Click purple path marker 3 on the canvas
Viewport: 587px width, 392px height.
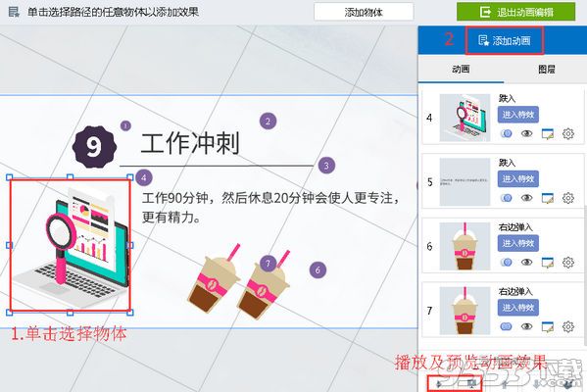tap(326, 166)
